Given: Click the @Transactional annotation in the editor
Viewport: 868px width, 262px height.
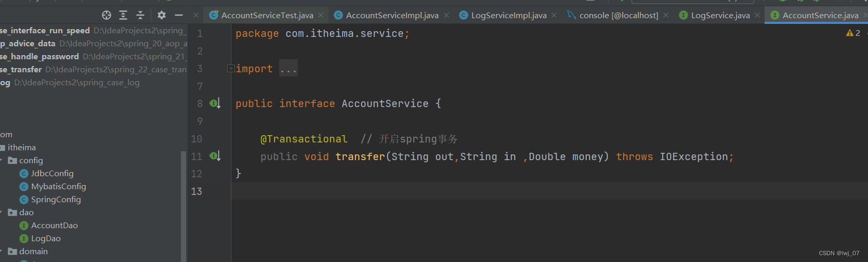Looking at the screenshot, I should pyautogui.click(x=304, y=139).
